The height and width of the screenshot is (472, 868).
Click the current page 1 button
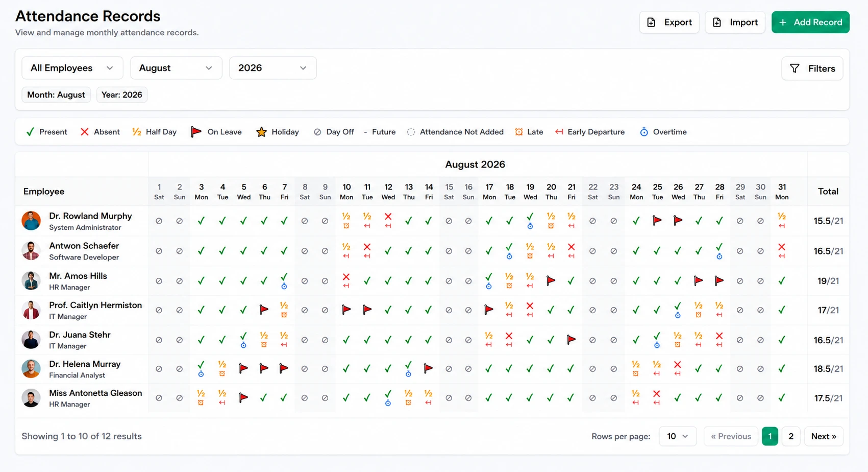(770, 436)
